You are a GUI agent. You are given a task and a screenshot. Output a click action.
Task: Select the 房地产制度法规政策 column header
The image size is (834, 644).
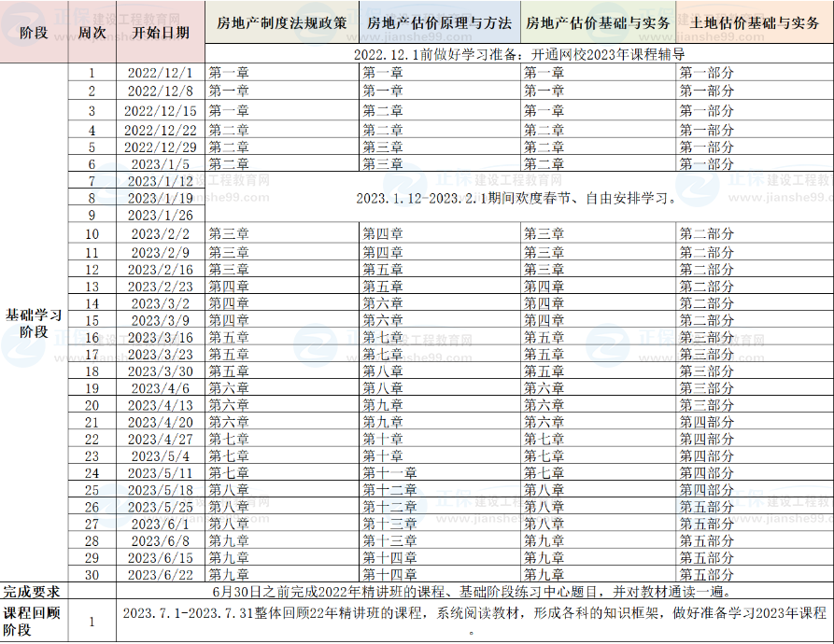[281, 23]
